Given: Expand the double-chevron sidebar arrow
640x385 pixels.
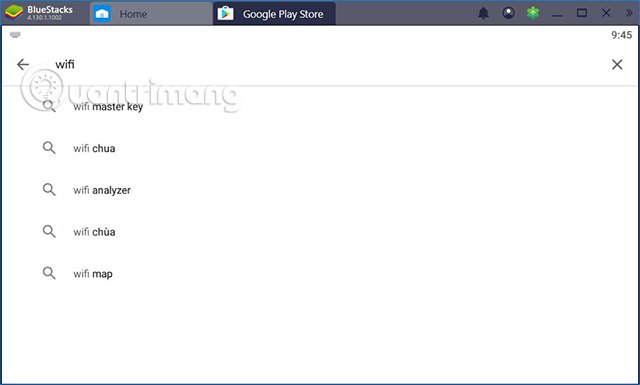Looking at the screenshot, I should pyautogui.click(x=629, y=13).
